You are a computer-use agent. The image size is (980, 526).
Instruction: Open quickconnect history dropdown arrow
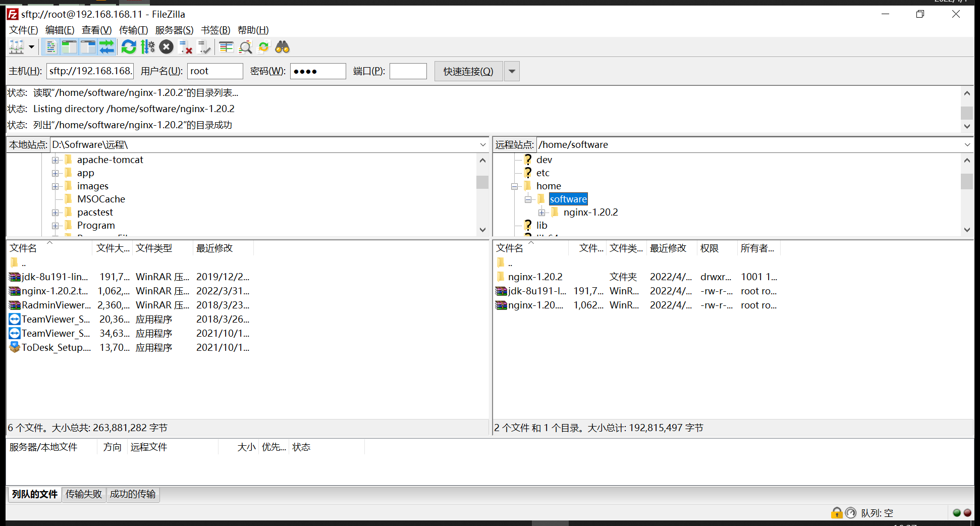pyautogui.click(x=512, y=71)
